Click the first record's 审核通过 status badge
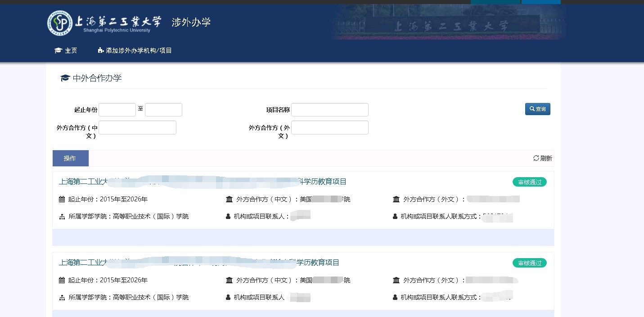Image resolution: width=644 pixels, height=317 pixels. click(x=529, y=182)
